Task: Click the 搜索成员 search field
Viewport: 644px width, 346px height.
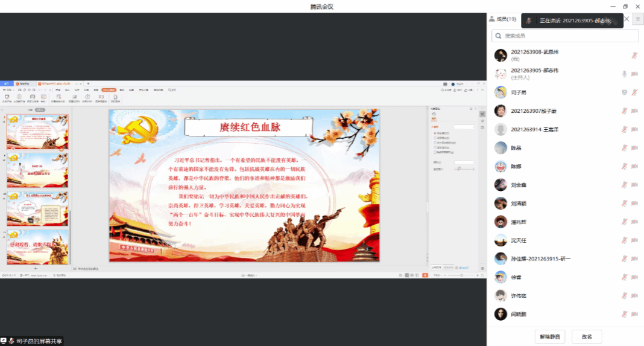Action: click(x=565, y=36)
